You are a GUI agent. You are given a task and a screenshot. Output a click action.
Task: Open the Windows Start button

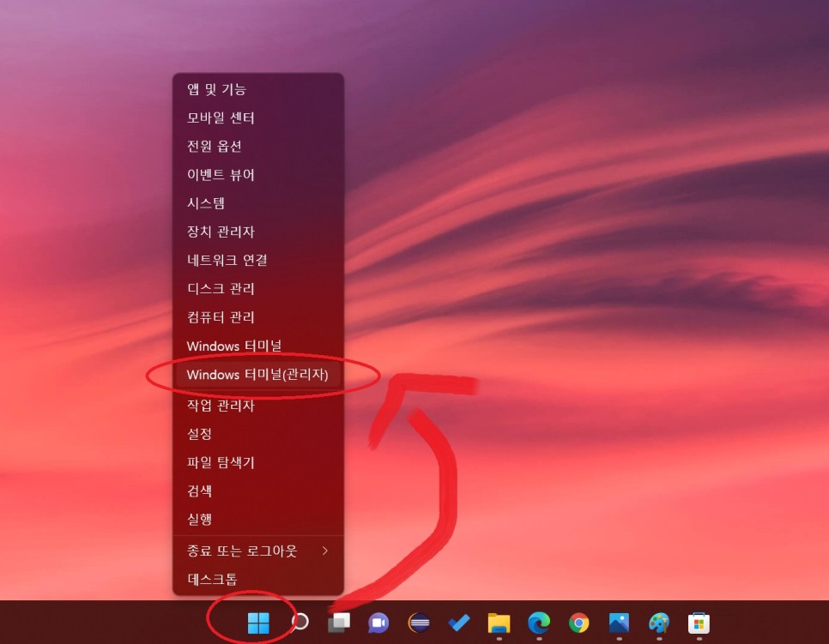[258, 623]
